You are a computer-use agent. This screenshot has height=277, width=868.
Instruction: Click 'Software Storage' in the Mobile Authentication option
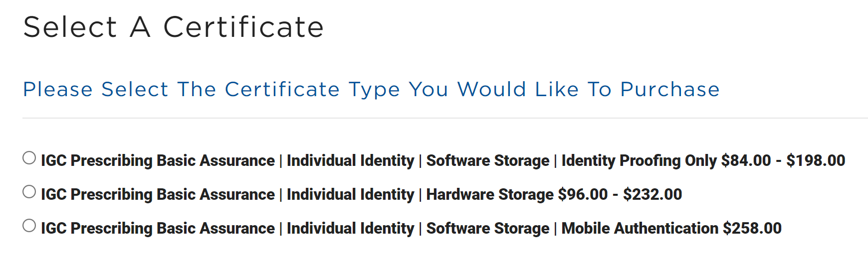tap(488, 229)
